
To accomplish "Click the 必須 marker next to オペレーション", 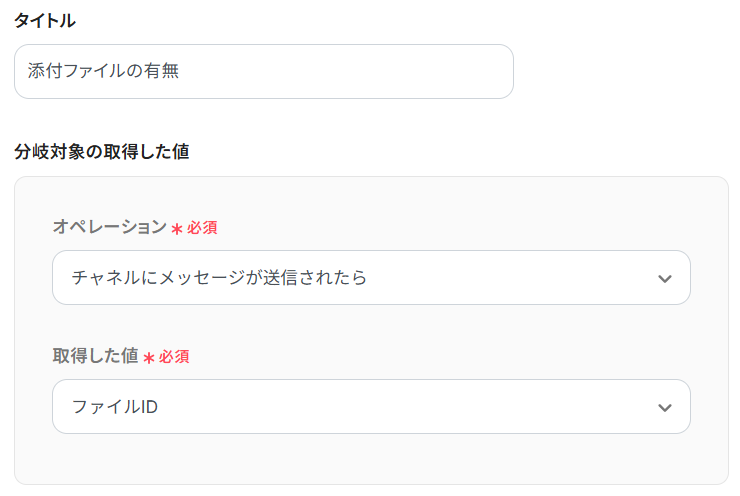I will pyautogui.click(x=202, y=228).
